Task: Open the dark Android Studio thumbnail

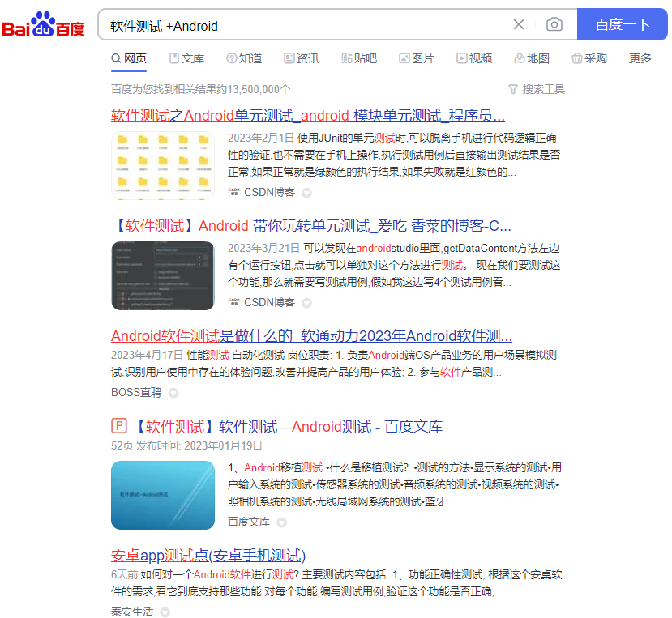Action: pyautogui.click(x=163, y=276)
